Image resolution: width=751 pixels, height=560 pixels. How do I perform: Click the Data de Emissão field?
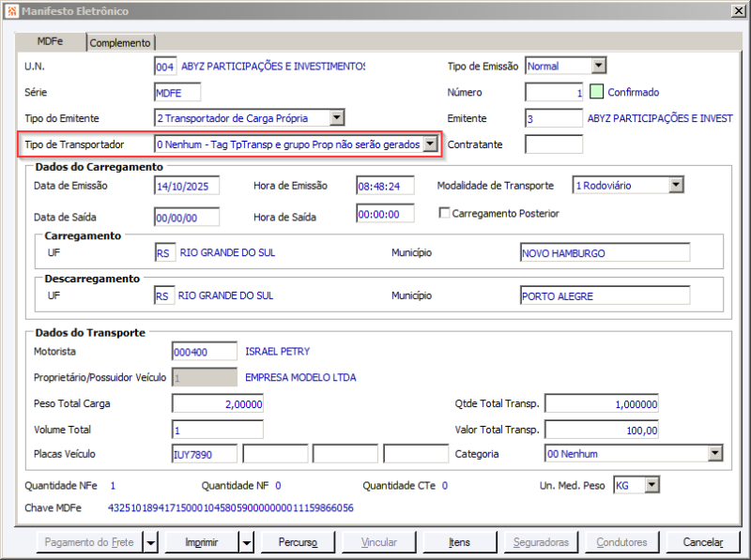point(187,186)
